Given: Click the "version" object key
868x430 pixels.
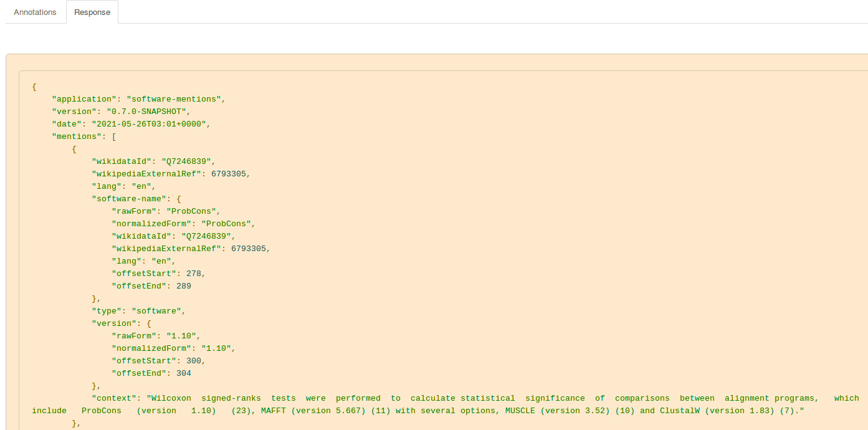Looking at the screenshot, I should click(114, 323).
